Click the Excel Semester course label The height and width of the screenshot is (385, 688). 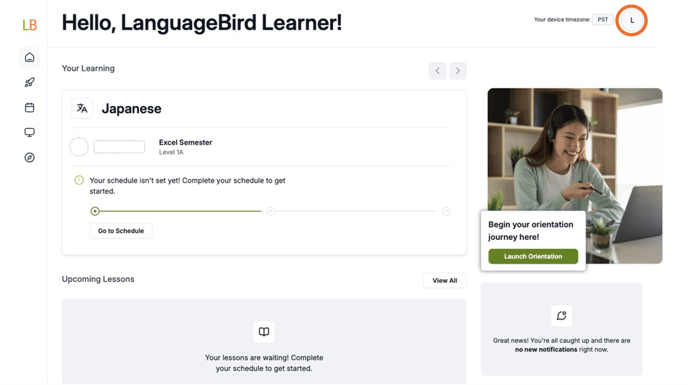tap(185, 142)
